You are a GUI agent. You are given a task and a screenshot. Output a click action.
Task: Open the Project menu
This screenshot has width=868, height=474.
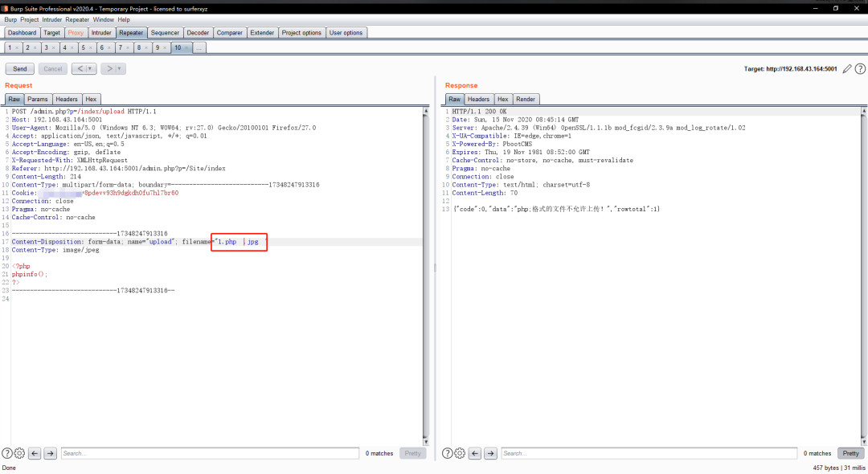point(30,19)
